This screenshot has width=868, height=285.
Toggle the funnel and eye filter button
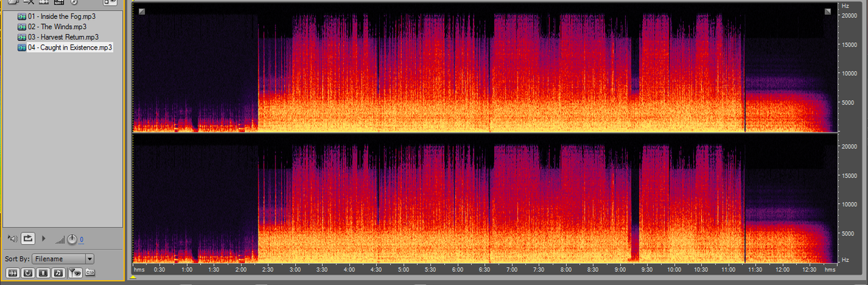(x=75, y=273)
